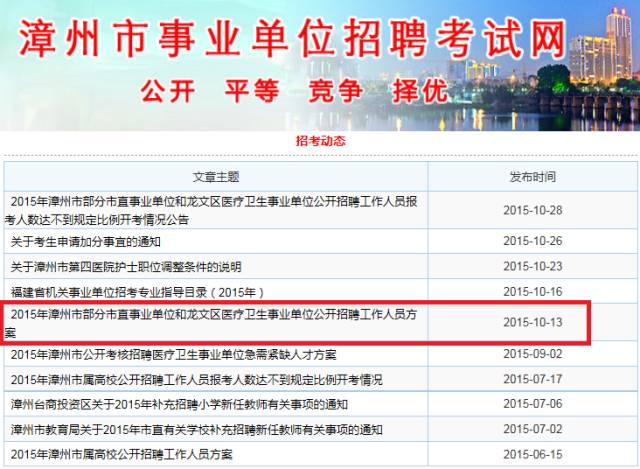
Task: Open 关于考生申请加分事宜的通知
Action: point(86,242)
